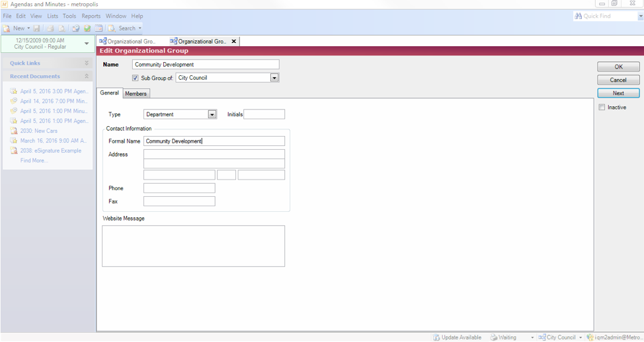This screenshot has width=644, height=342.
Task: Close the active Organizational Group tab
Action: pyautogui.click(x=233, y=42)
